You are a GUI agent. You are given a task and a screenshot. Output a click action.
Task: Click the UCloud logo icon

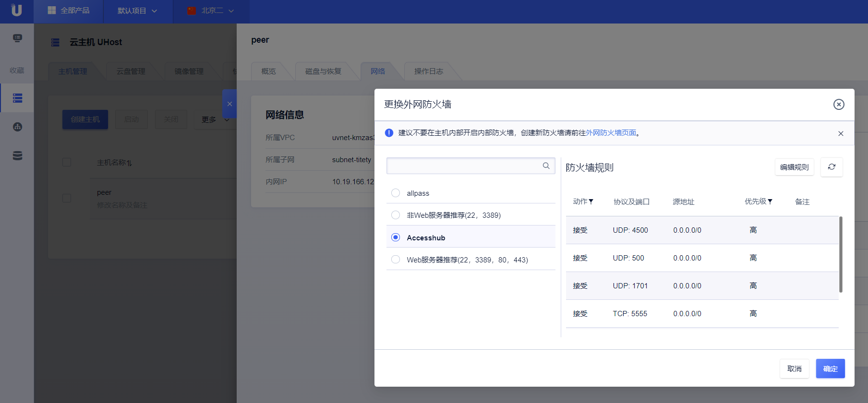(x=16, y=11)
